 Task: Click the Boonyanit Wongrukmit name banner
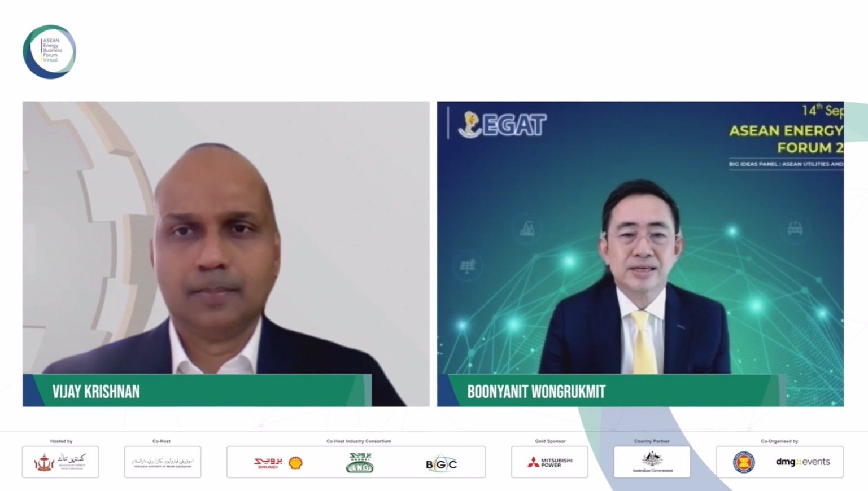click(x=612, y=391)
